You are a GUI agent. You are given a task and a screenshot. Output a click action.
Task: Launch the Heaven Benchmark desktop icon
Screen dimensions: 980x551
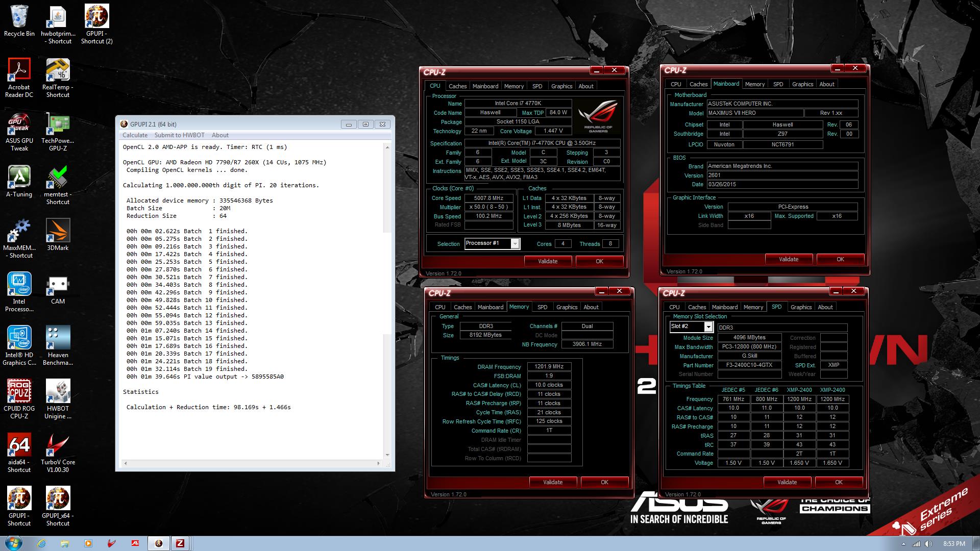point(58,346)
